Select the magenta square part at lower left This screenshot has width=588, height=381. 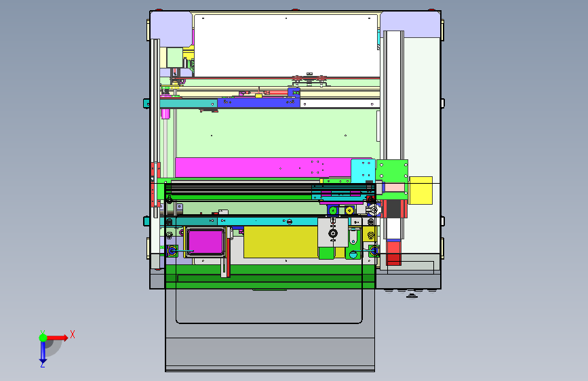(x=205, y=242)
